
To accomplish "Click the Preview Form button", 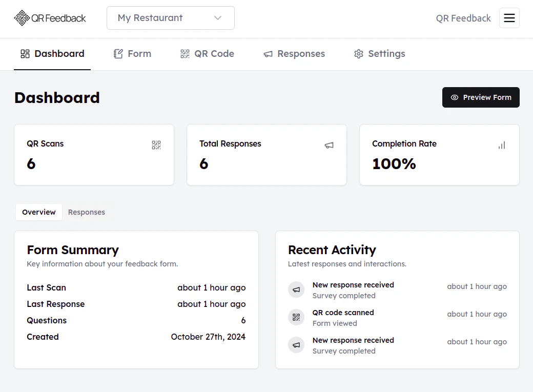I will (481, 97).
